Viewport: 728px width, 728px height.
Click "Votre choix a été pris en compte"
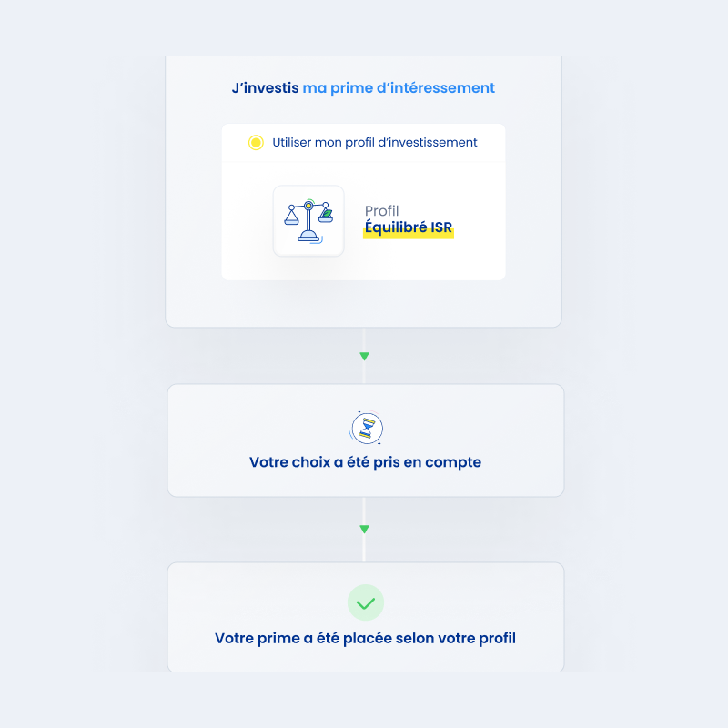(365, 462)
